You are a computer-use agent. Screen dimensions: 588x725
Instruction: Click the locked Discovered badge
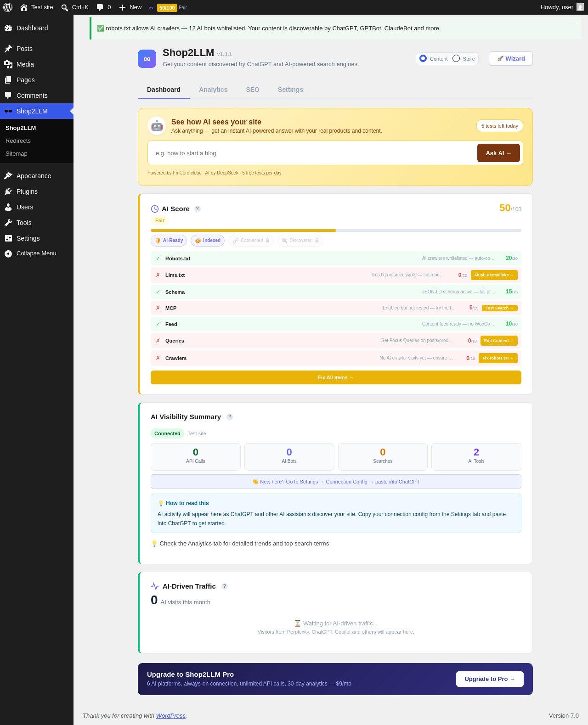point(300,241)
